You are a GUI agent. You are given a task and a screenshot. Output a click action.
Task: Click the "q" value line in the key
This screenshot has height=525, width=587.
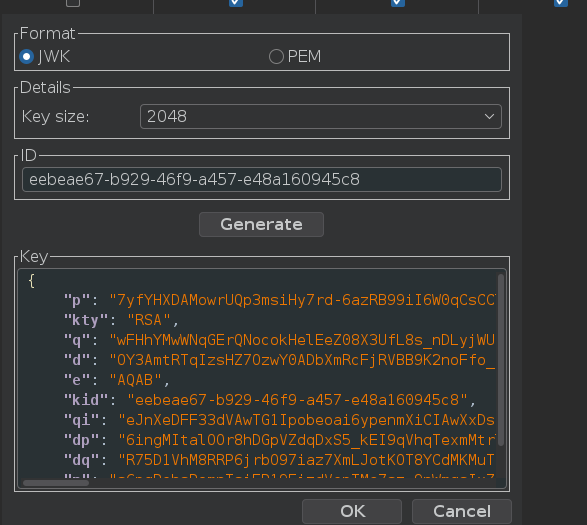280,340
